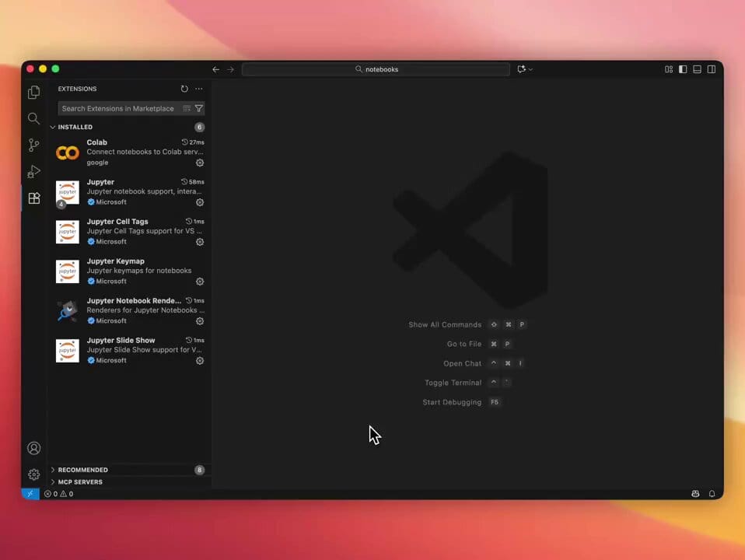This screenshot has height=560, width=745.
Task: Select the Jupyter Slide Show extension
Action: click(129, 350)
